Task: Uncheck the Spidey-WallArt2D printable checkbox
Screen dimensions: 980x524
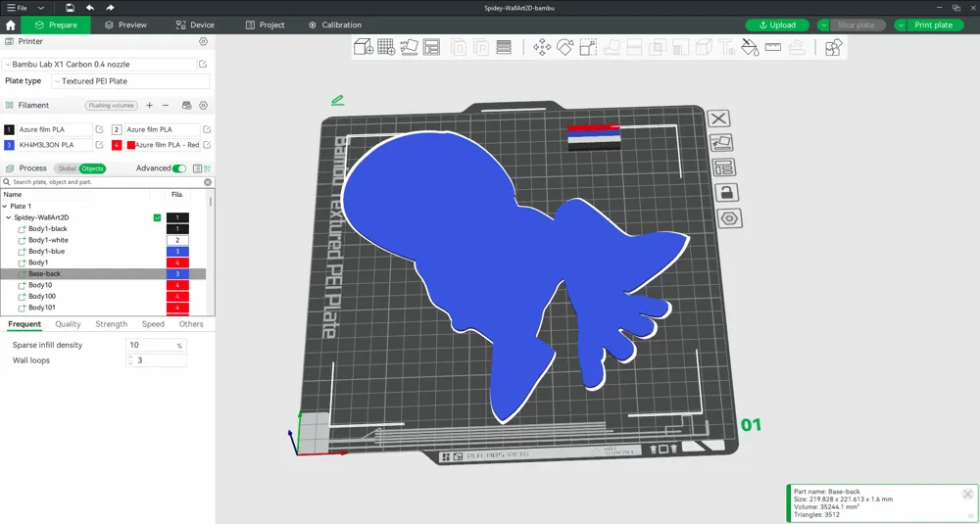Action: 158,218
